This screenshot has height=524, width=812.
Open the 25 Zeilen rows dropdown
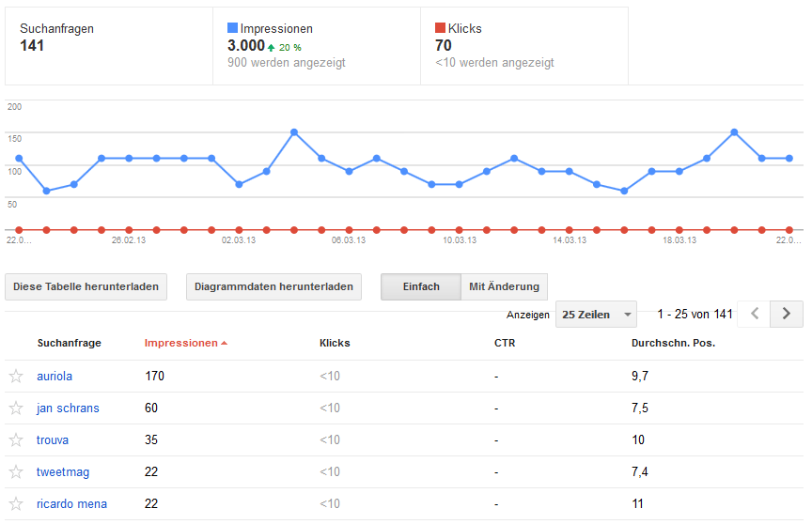tap(596, 314)
